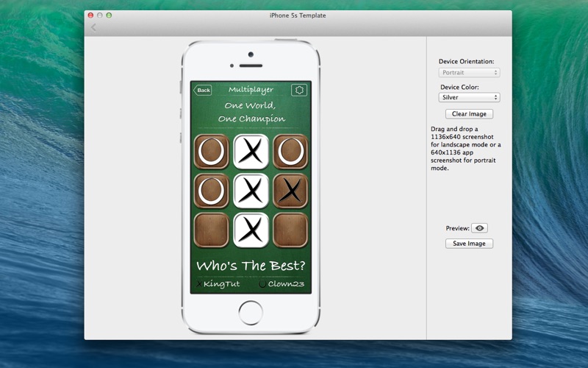
Task: Close the window with the red button
Action: [x=90, y=15]
